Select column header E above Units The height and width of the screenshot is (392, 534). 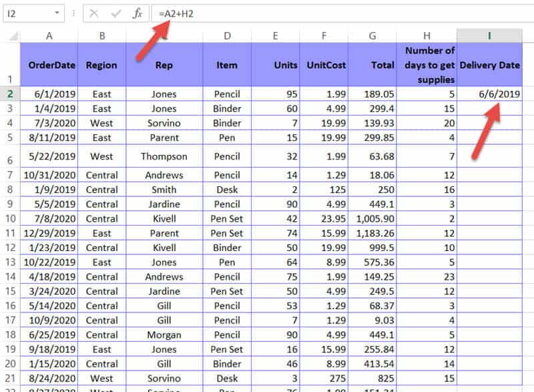[x=275, y=35]
